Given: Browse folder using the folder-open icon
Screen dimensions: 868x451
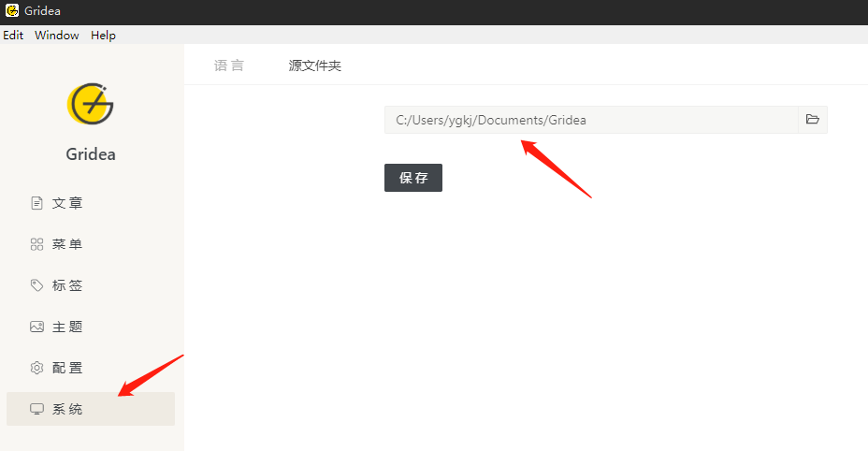Looking at the screenshot, I should (x=813, y=120).
